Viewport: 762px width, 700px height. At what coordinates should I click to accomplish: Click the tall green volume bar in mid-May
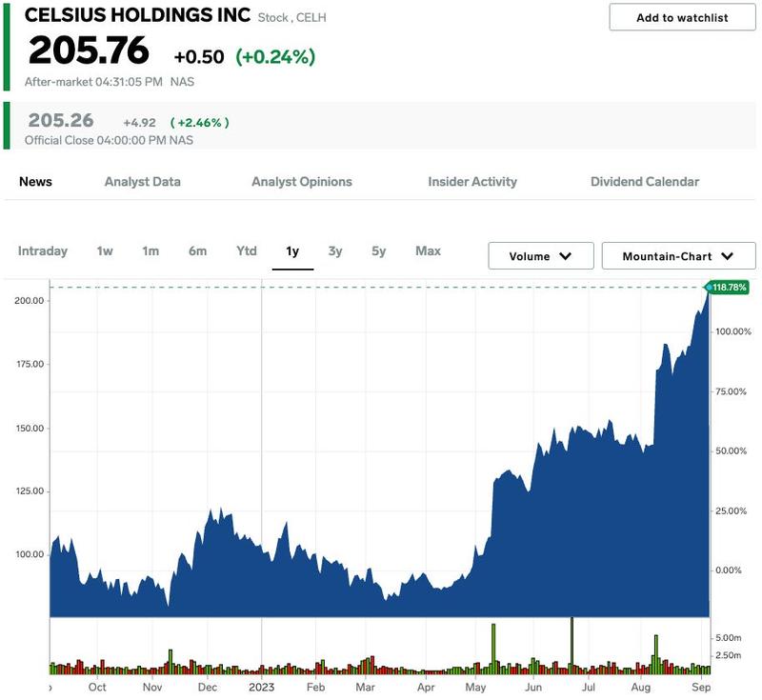click(x=493, y=649)
